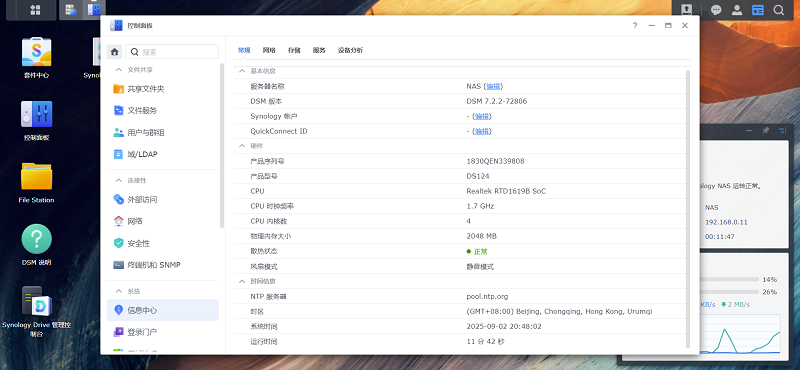Viewport: 800px width, 370px height.
Task: Click the 静音模式 fan mode value
Action: (x=480, y=266)
